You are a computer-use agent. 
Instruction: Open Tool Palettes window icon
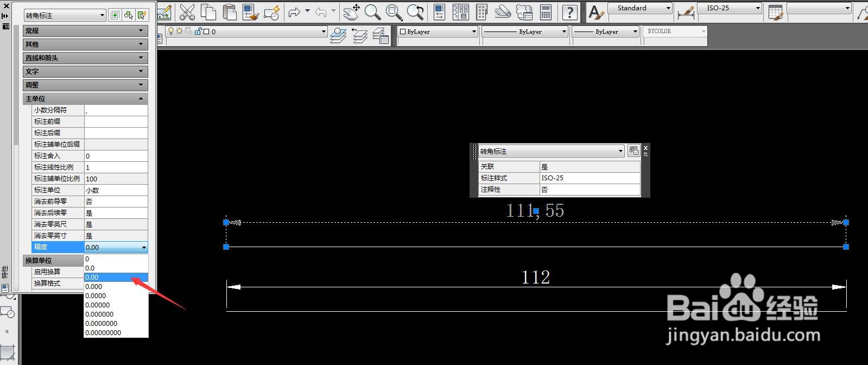pyautogui.click(x=481, y=12)
